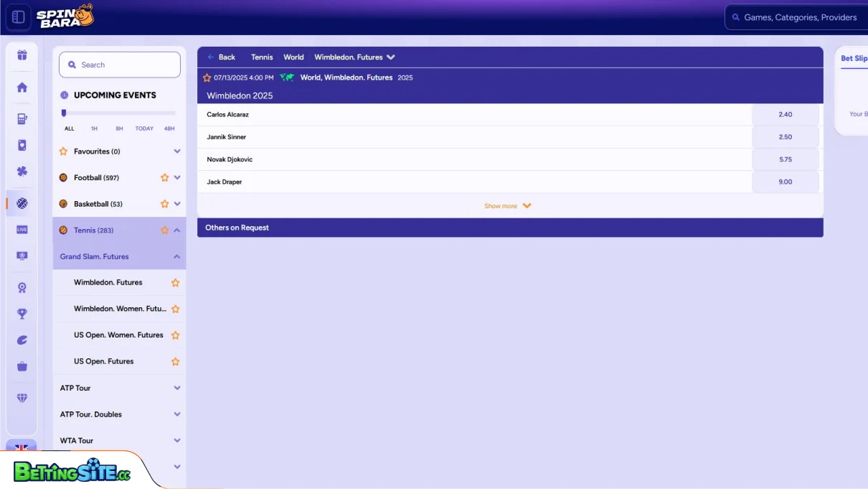Click the sports globe icon in sidebar
Screen dimensions: 868x489
22,202
